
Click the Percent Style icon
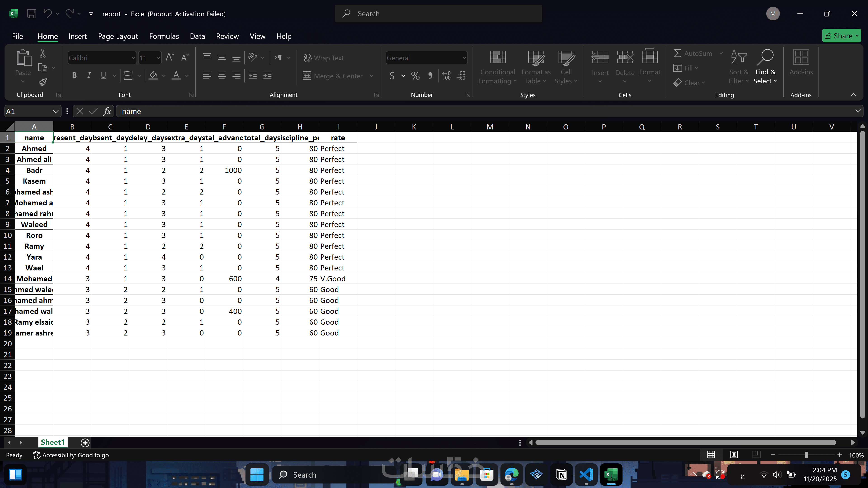click(x=415, y=76)
